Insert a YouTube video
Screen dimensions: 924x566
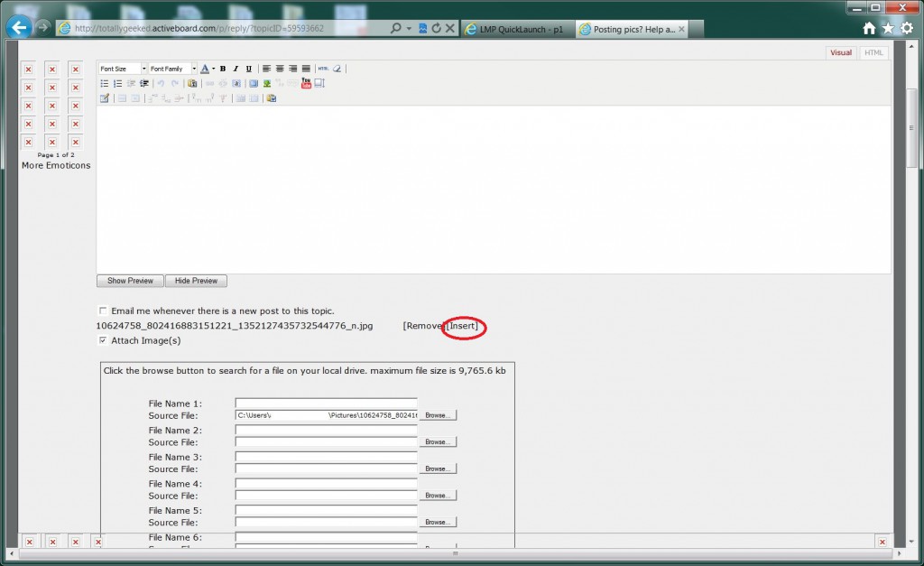(x=306, y=83)
